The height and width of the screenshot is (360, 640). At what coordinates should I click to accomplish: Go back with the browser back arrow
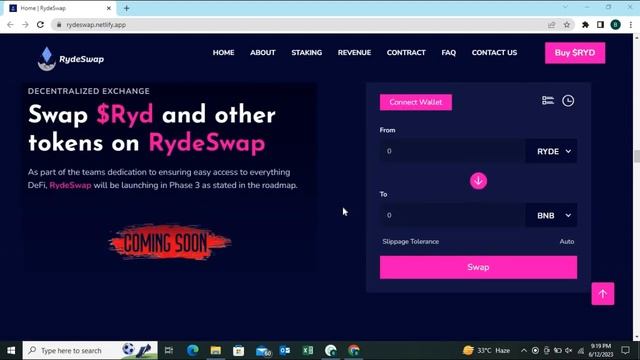click(x=10, y=24)
